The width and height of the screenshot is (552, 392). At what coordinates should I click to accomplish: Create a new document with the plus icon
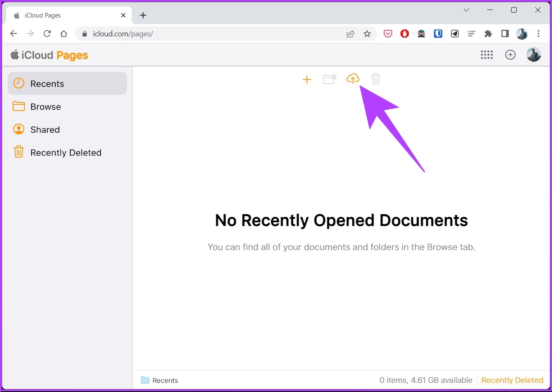(x=307, y=79)
